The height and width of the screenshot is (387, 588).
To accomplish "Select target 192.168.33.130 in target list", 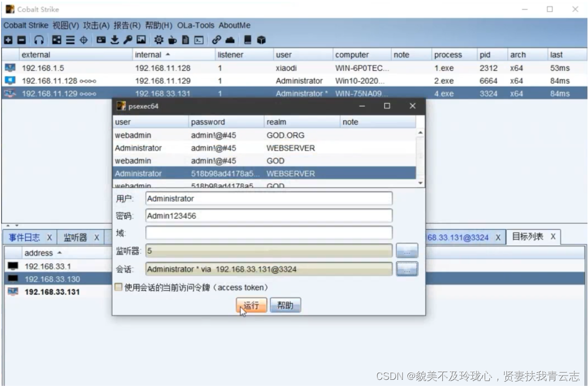I will click(58, 279).
